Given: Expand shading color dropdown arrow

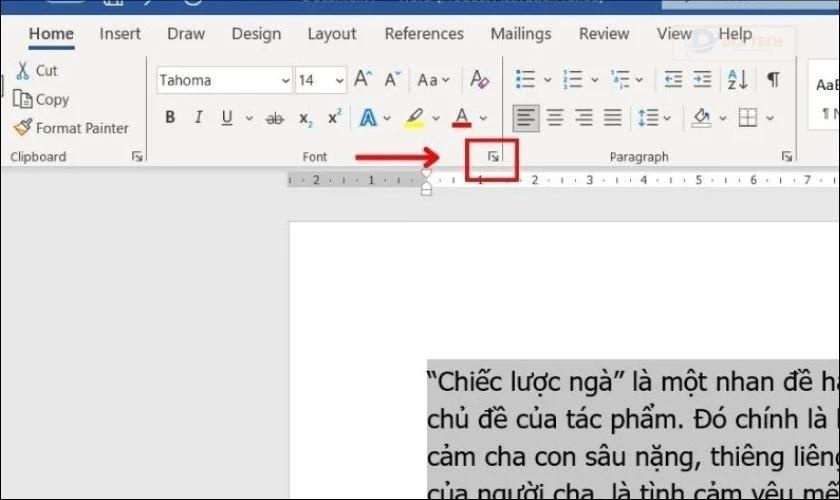Looking at the screenshot, I should (x=723, y=118).
